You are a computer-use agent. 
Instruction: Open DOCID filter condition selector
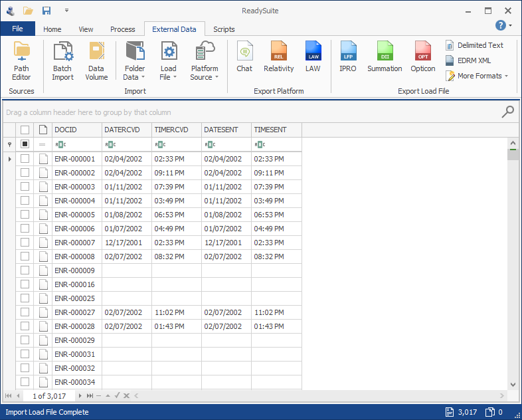pos(60,144)
